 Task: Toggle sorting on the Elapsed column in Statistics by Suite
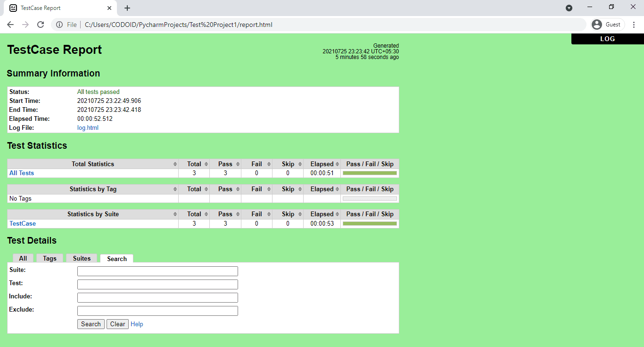[336, 214]
